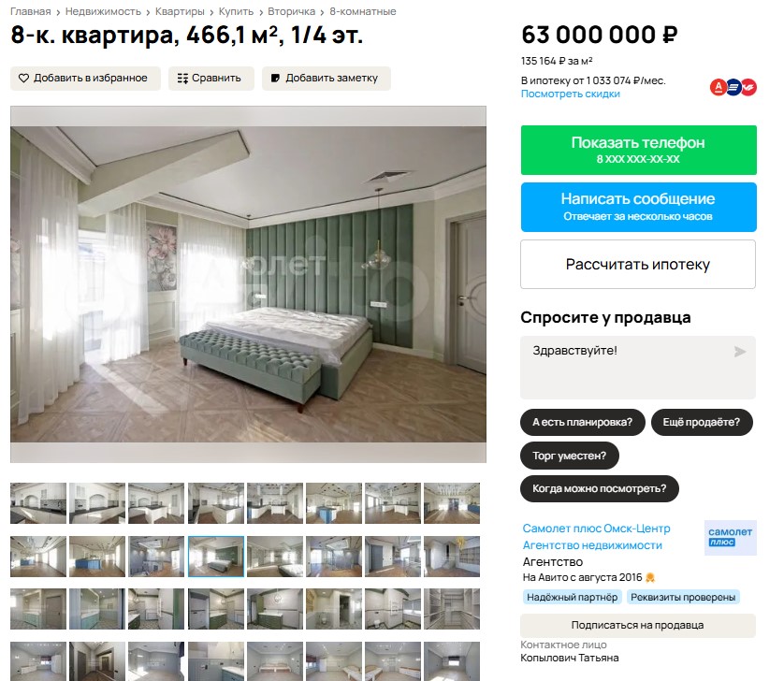Open the Посмотреть скидки link
Image resolution: width=784 pixels, height=681 pixels.
(570, 94)
